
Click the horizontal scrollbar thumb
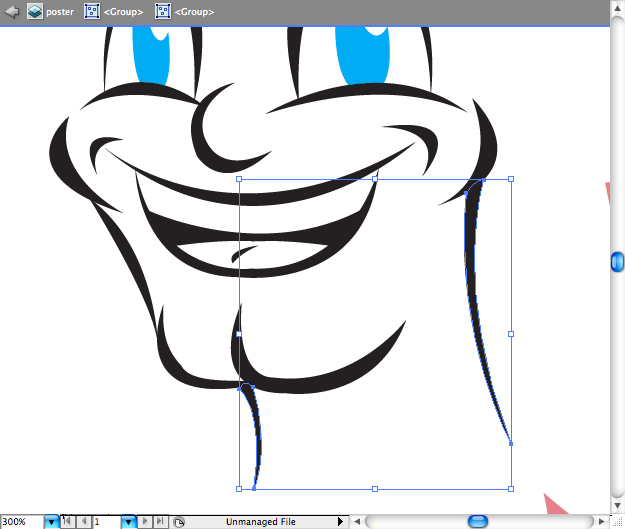tap(478, 521)
